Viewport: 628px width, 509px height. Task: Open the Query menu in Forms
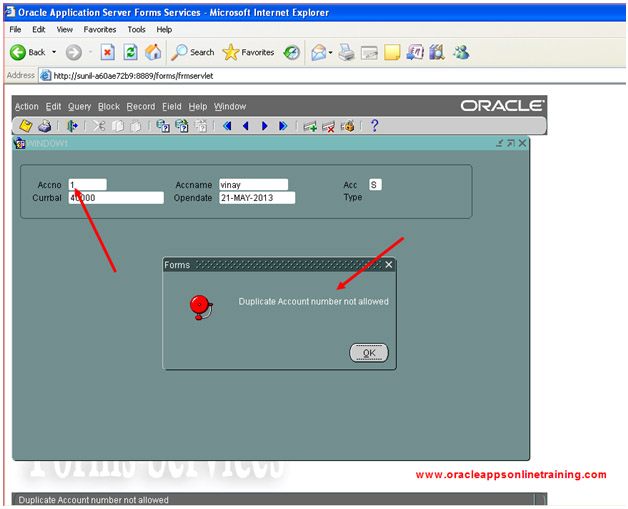click(x=79, y=106)
